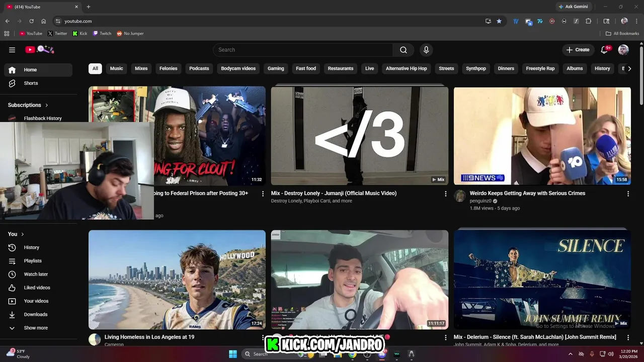Click penguinz0 channel avatar

pos(460,196)
